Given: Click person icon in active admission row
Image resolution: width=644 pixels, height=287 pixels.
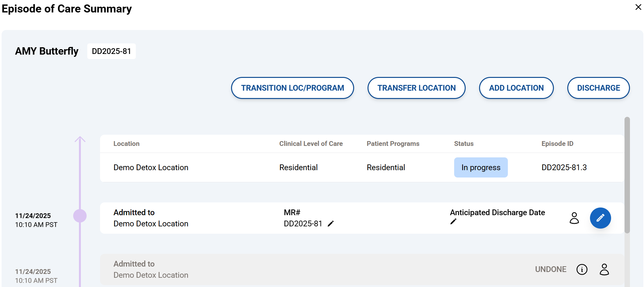Looking at the screenshot, I should pos(574,218).
